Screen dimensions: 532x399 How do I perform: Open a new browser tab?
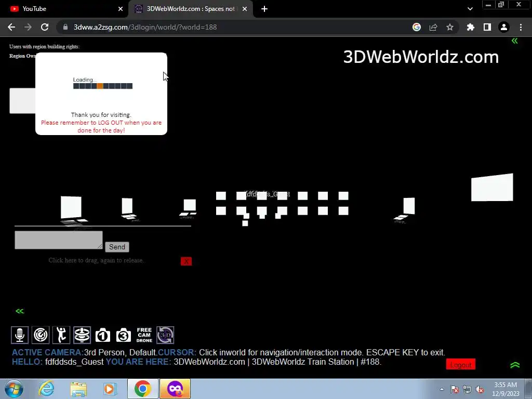(264, 9)
